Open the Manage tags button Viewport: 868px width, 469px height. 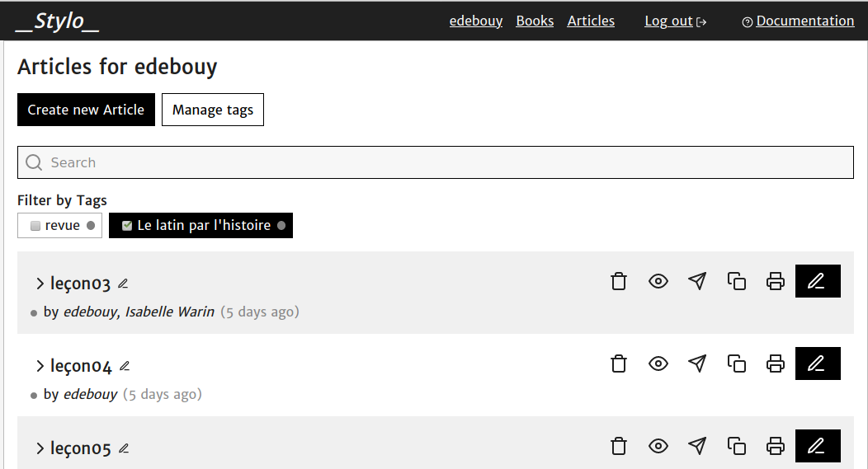tap(213, 110)
